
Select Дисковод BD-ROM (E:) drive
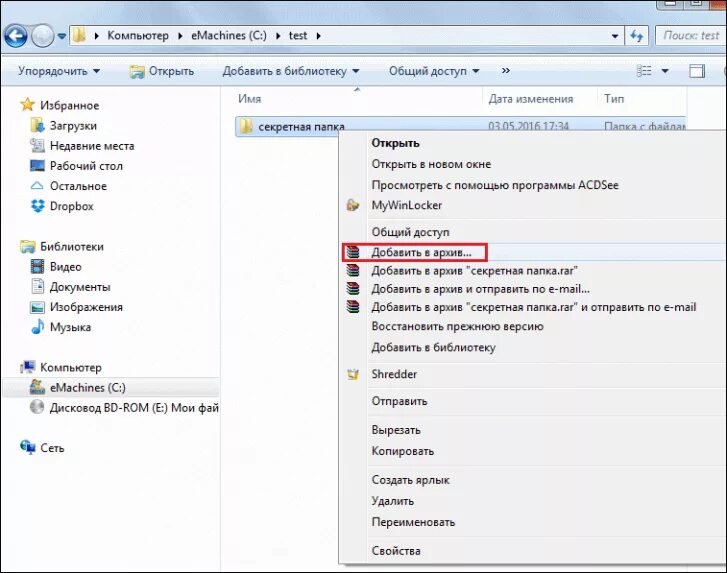124,407
